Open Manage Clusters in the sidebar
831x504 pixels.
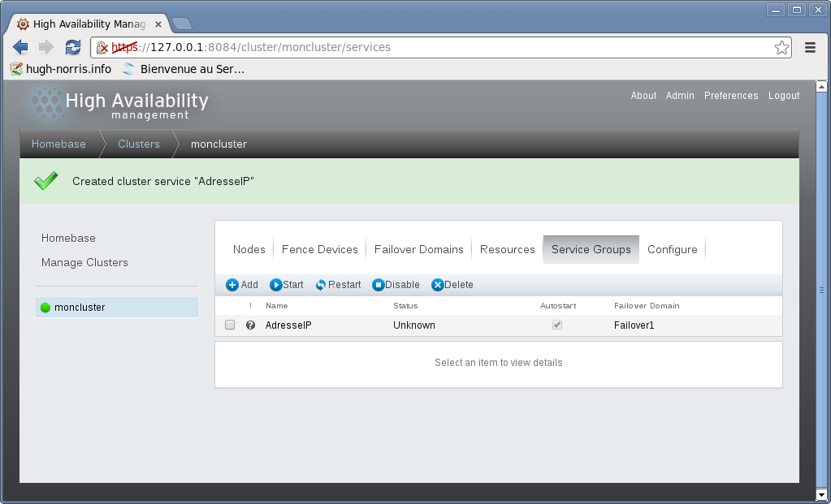tap(84, 263)
